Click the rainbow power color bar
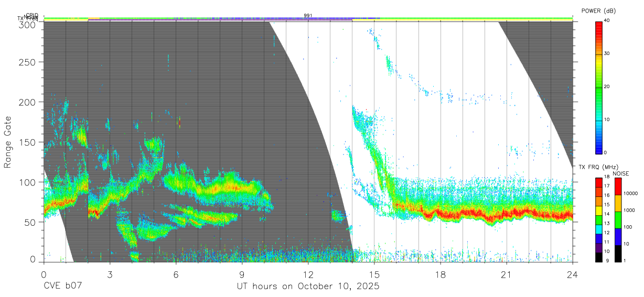Viewport: 644px width, 297px height. 599,87
